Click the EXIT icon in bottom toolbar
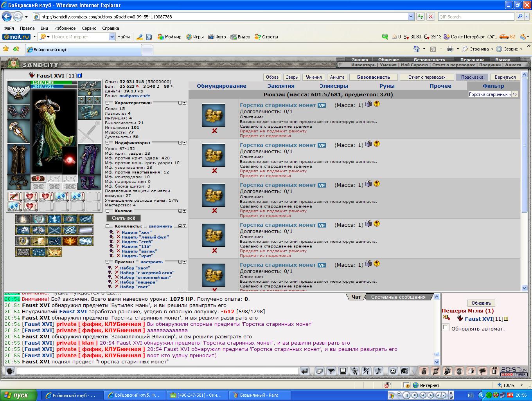The image size is (532, 401). pyautogui.click(x=494, y=371)
